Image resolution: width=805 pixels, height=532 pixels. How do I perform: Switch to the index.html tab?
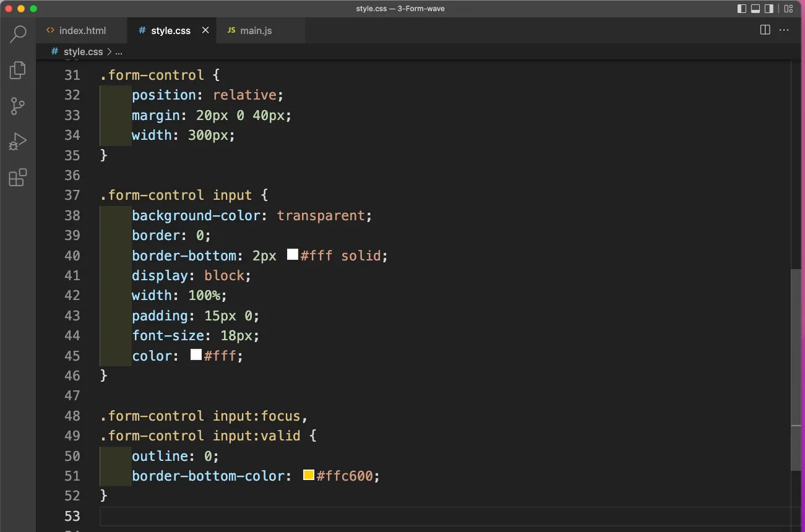(x=81, y=30)
